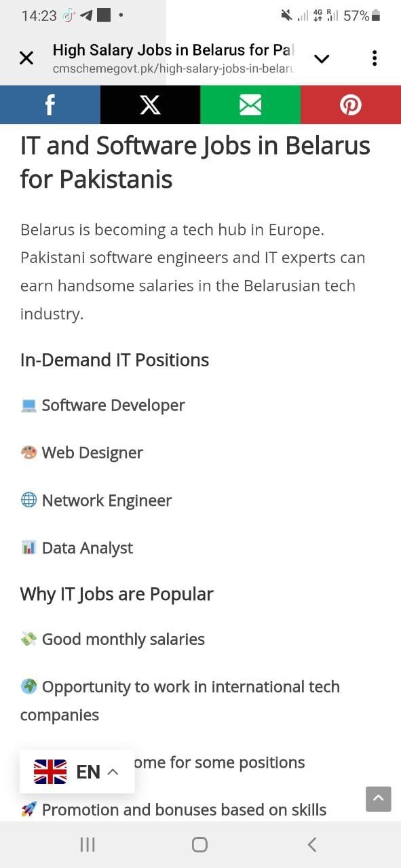The height and width of the screenshot is (868, 401).
Task: Tap the page title in address bar
Action: pyautogui.click(x=173, y=50)
